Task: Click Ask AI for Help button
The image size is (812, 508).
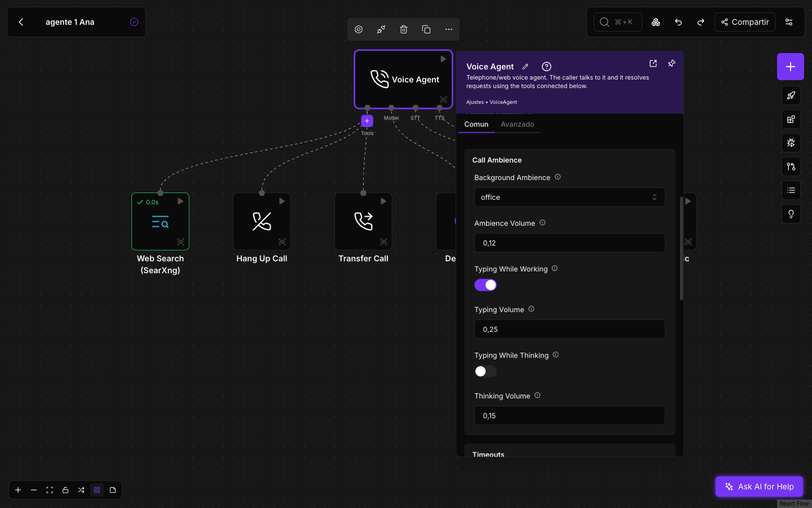Action: 759,487
